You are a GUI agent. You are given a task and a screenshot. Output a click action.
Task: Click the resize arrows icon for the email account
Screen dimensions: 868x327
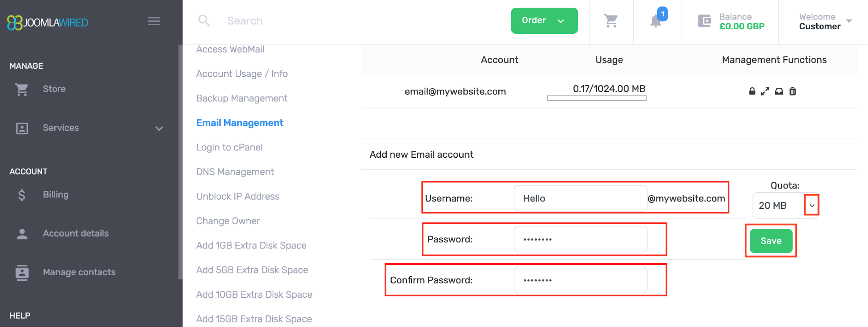[x=765, y=92]
